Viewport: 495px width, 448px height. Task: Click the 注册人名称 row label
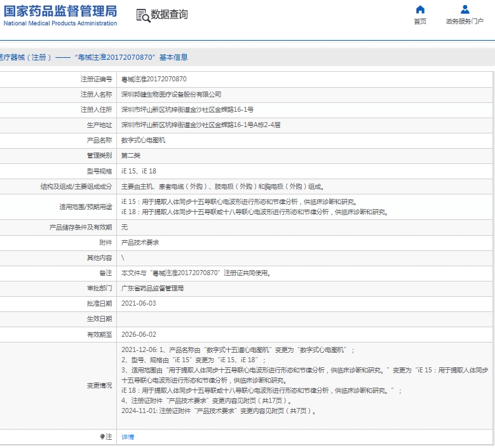click(96, 95)
